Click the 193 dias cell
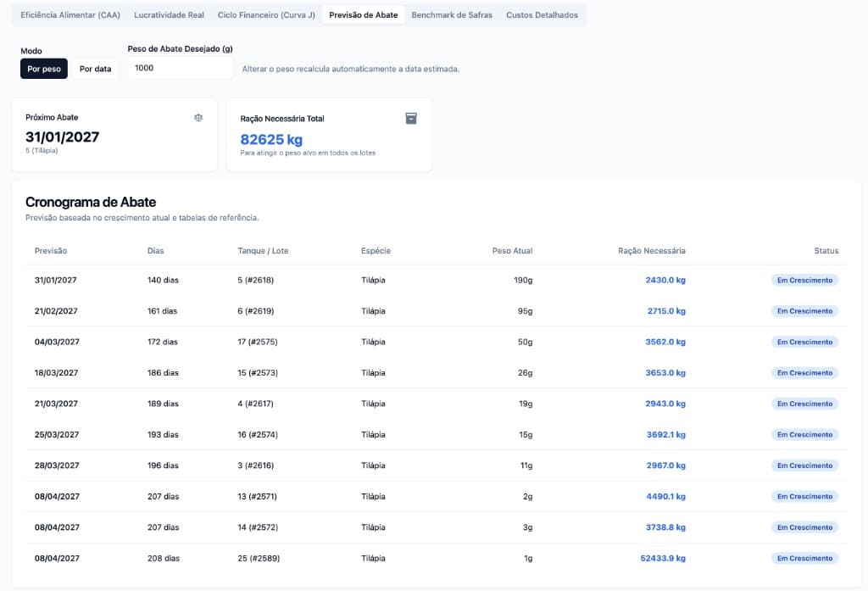The height and width of the screenshot is (591, 868). (x=163, y=435)
